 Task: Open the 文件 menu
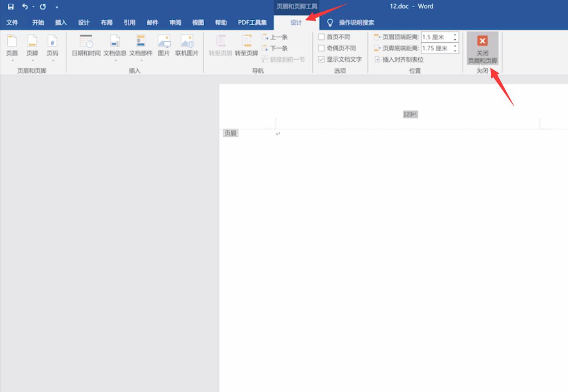12,22
